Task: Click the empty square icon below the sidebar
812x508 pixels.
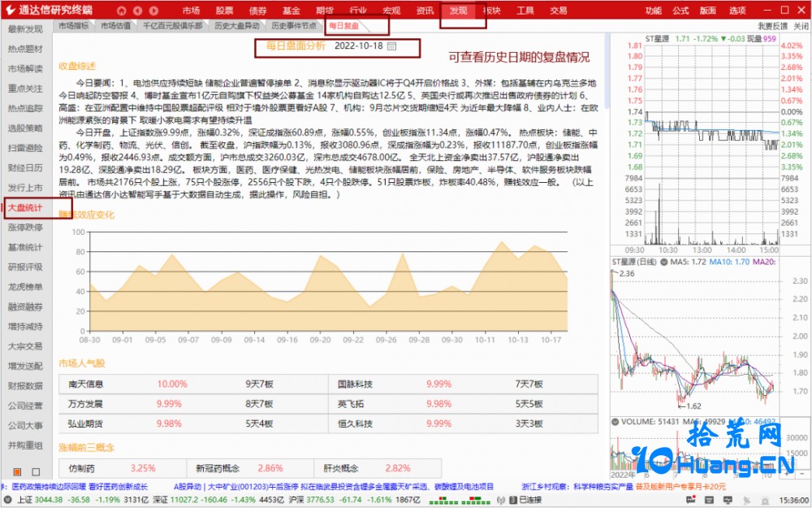Action: 36,471
